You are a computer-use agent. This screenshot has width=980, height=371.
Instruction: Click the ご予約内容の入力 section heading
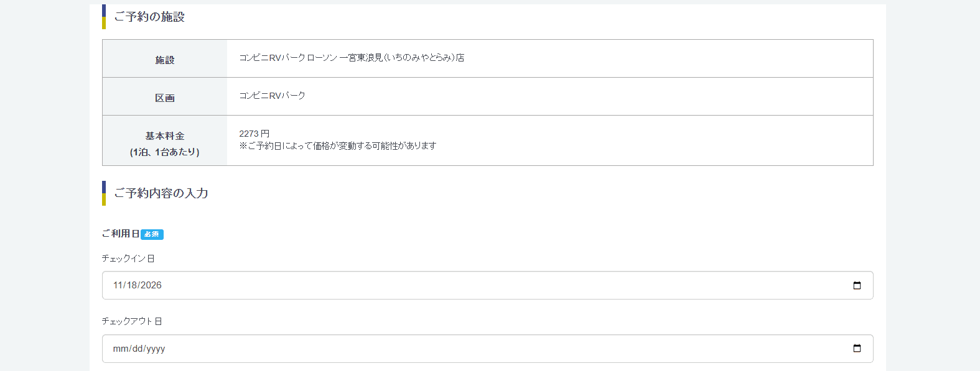[161, 193]
